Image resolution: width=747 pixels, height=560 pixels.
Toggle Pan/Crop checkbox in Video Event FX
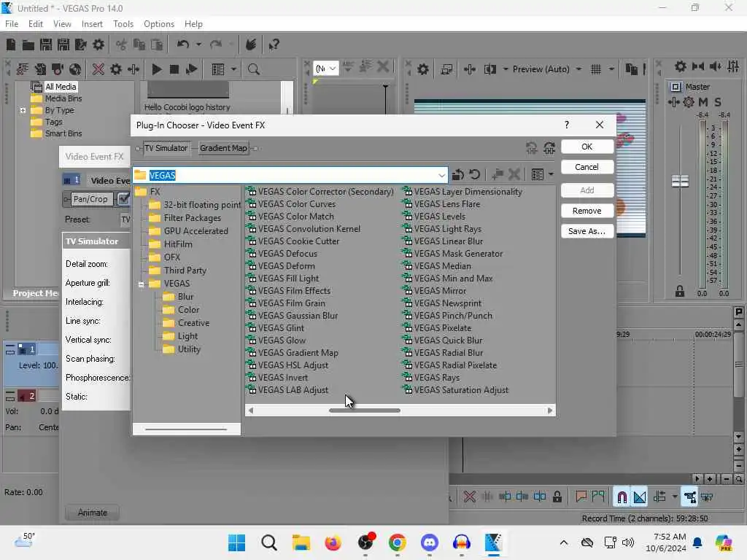click(123, 199)
